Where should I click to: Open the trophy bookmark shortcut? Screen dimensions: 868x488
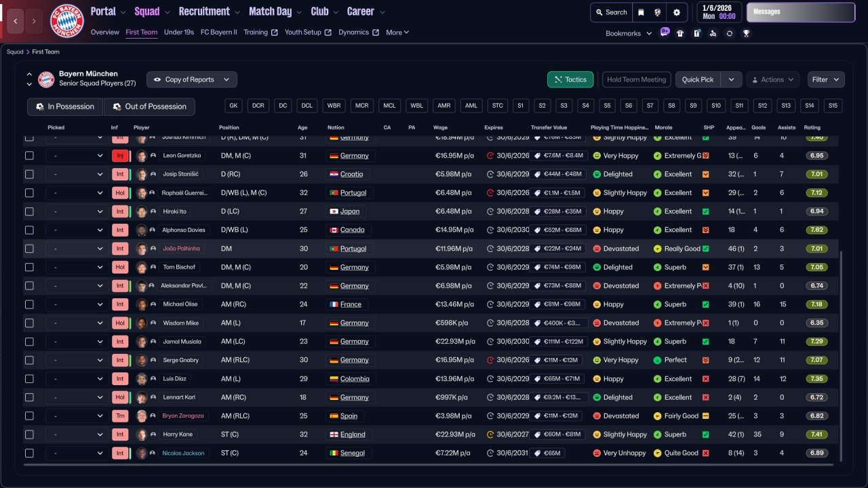point(746,33)
